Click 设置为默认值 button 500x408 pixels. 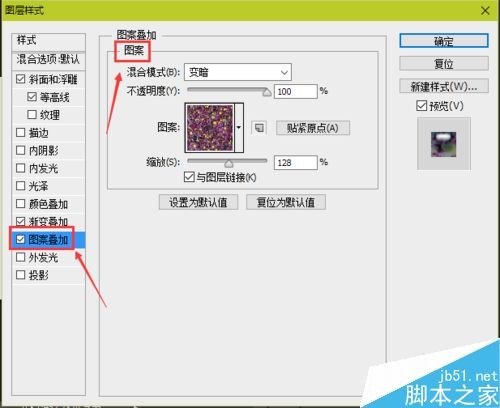[198, 202]
